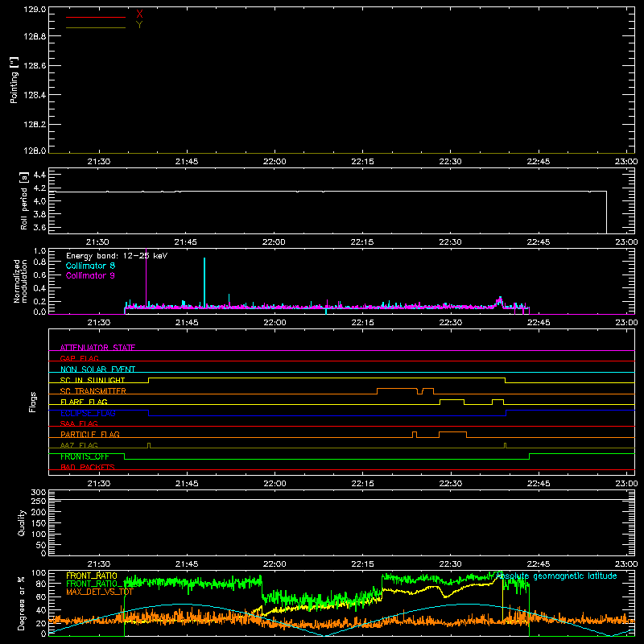Click the AAZ_FLAG label
This screenshot has width=644, height=644.
pos(79,445)
